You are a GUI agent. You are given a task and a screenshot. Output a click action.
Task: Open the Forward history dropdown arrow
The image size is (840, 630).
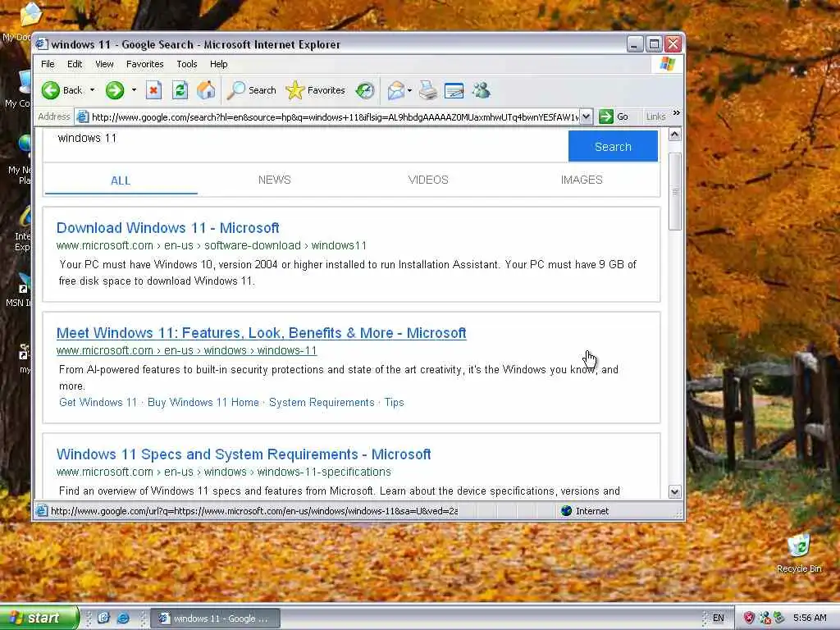[134, 90]
